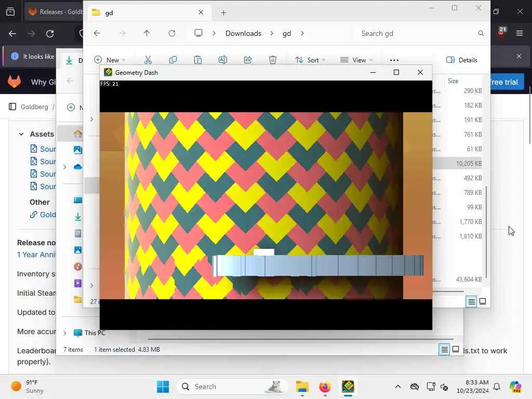Expand This PC in Explorer navigation pane
Image resolution: width=532 pixels, height=399 pixels.
click(65, 333)
